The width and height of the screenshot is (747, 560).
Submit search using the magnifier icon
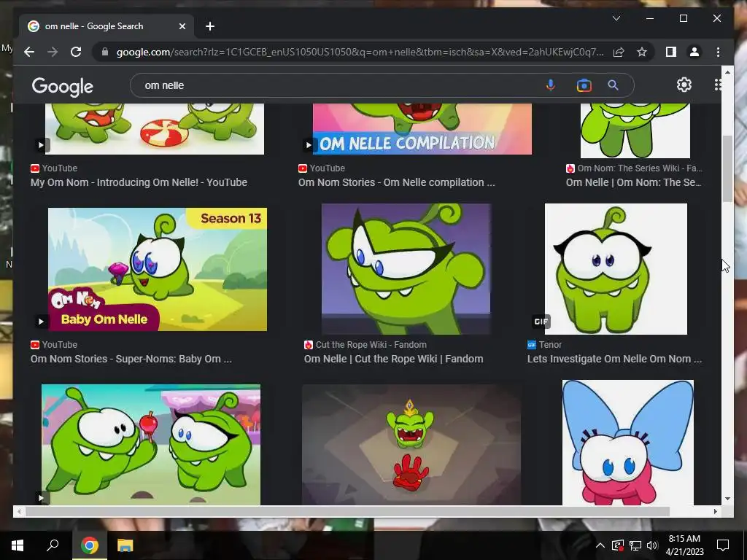coord(613,85)
